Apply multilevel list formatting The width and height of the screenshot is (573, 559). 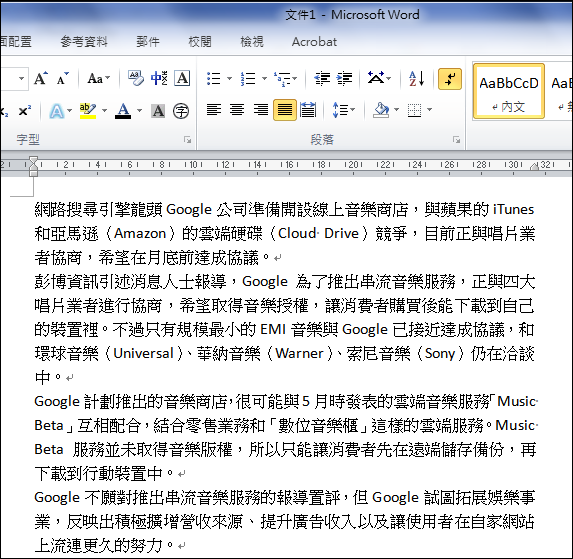pos(282,79)
